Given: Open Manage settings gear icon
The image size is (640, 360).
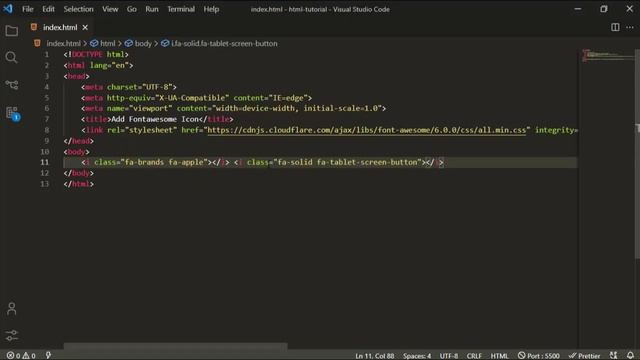Looking at the screenshot, I should click(11, 336).
